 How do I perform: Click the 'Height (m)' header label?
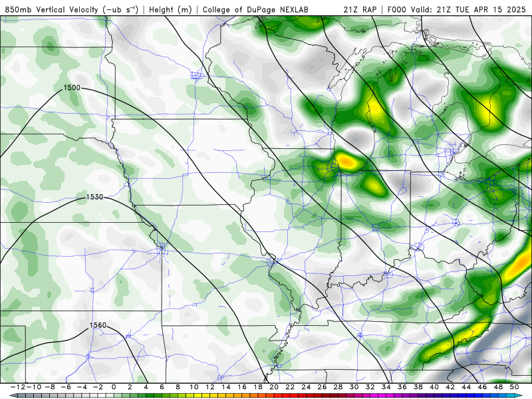coord(170,9)
